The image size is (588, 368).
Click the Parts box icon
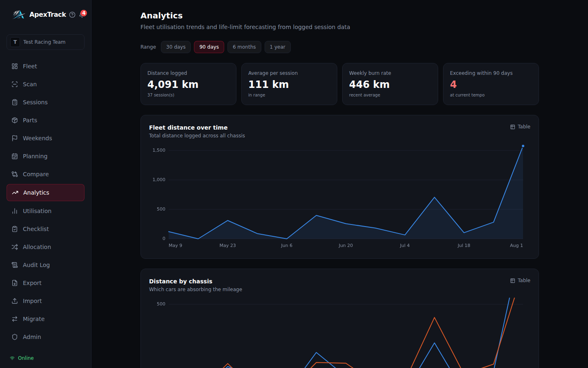[15, 120]
